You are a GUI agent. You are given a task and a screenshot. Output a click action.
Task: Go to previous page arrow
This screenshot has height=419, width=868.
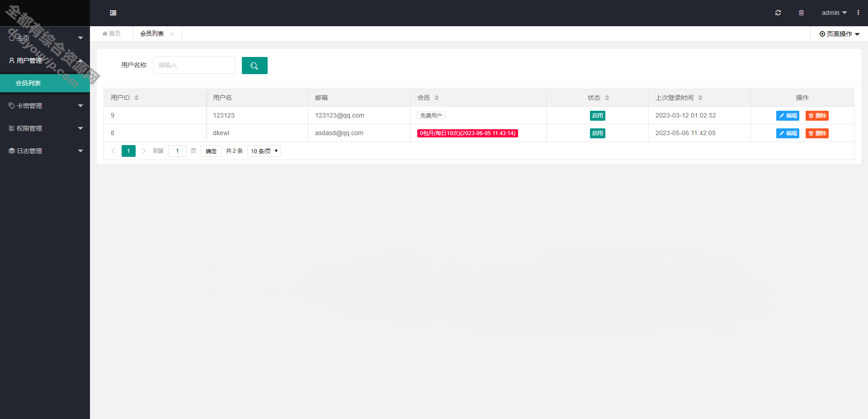click(113, 151)
